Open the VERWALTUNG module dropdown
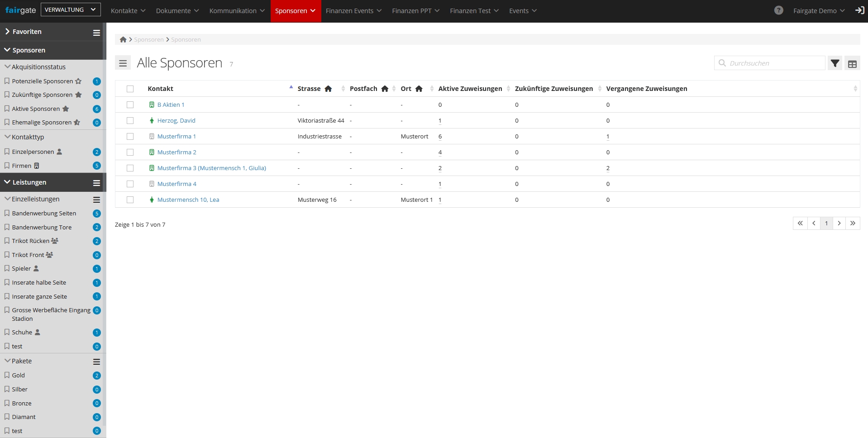This screenshot has height=438, width=868. [71, 10]
